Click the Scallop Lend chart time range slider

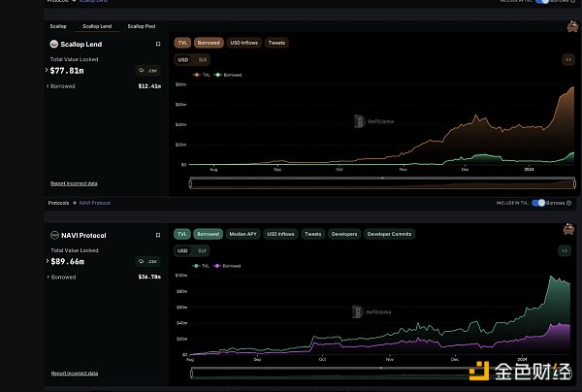[x=381, y=181]
